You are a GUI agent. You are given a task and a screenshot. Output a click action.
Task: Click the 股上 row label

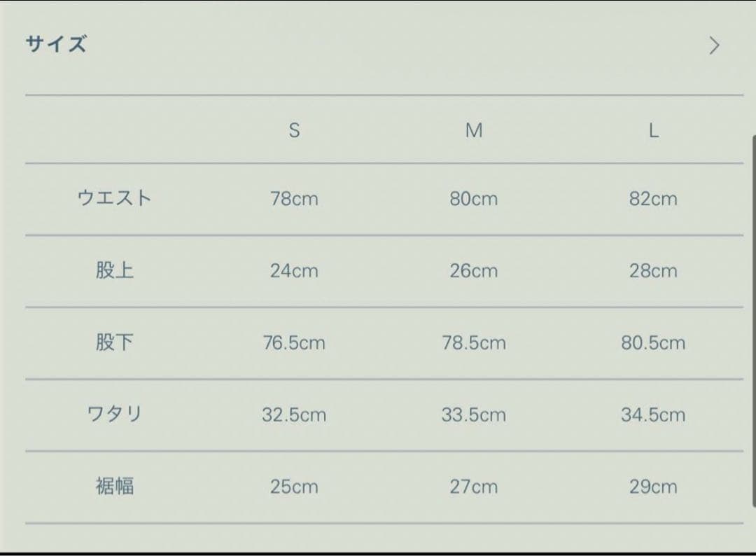click(114, 270)
